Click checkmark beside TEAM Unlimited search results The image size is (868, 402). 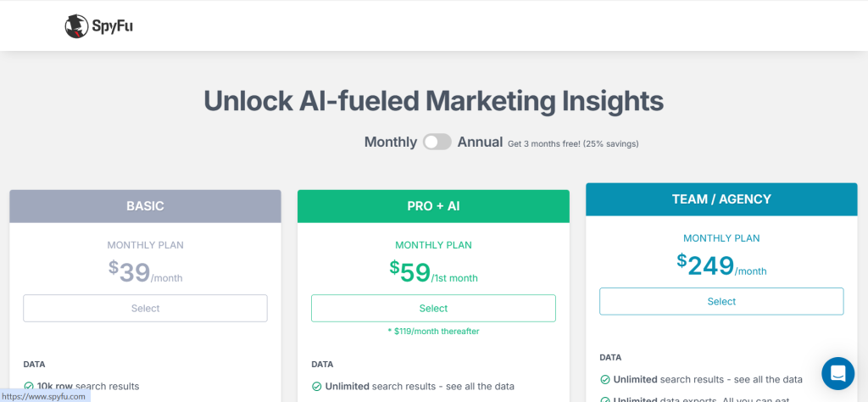[x=604, y=379]
